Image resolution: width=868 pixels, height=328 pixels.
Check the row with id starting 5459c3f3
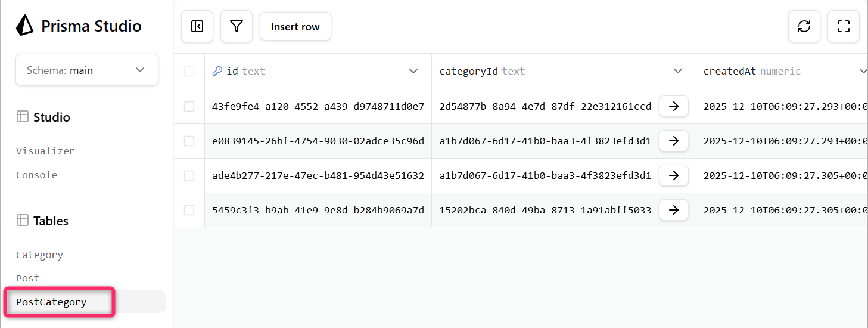pos(189,210)
